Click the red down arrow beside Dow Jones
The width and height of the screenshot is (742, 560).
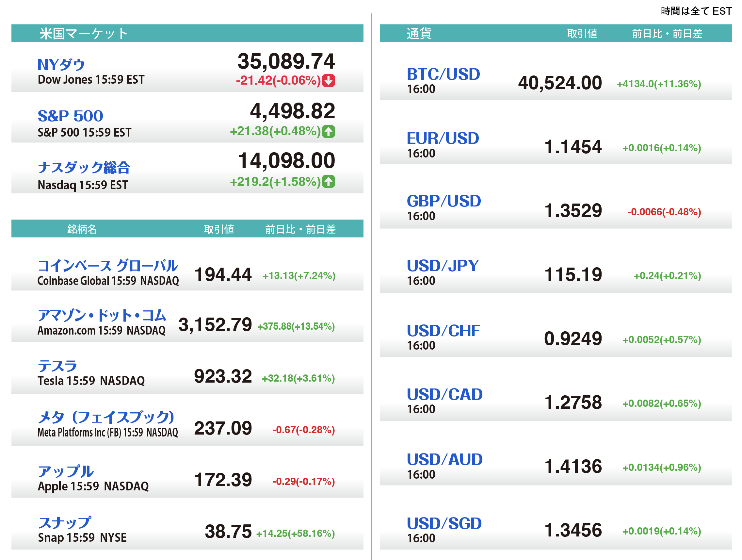[x=328, y=80]
